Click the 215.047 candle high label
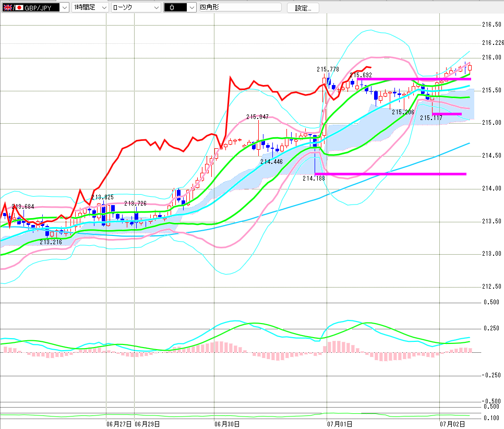This screenshot has width=504, height=429. click(x=257, y=117)
